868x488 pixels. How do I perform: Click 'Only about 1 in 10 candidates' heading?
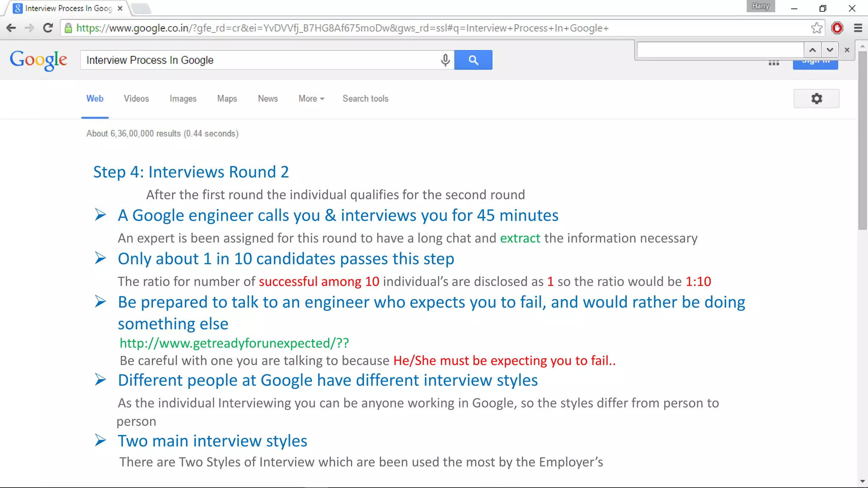click(x=286, y=259)
